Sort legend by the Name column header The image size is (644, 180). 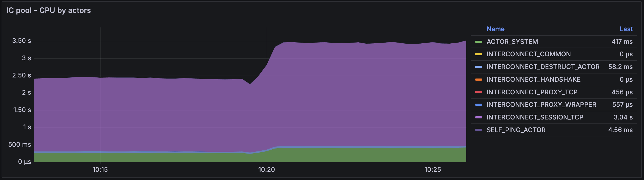point(495,29)
